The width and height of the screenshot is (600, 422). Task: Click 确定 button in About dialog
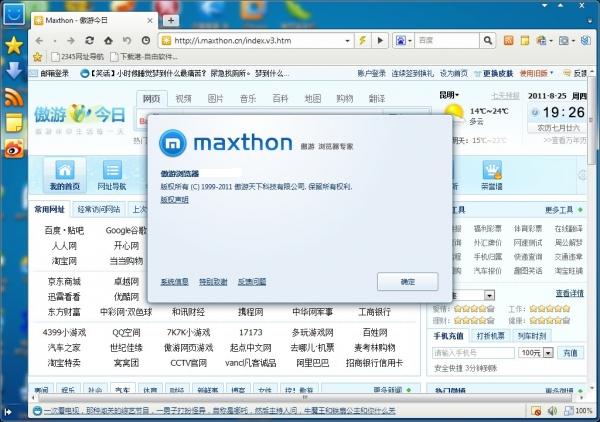408,282
